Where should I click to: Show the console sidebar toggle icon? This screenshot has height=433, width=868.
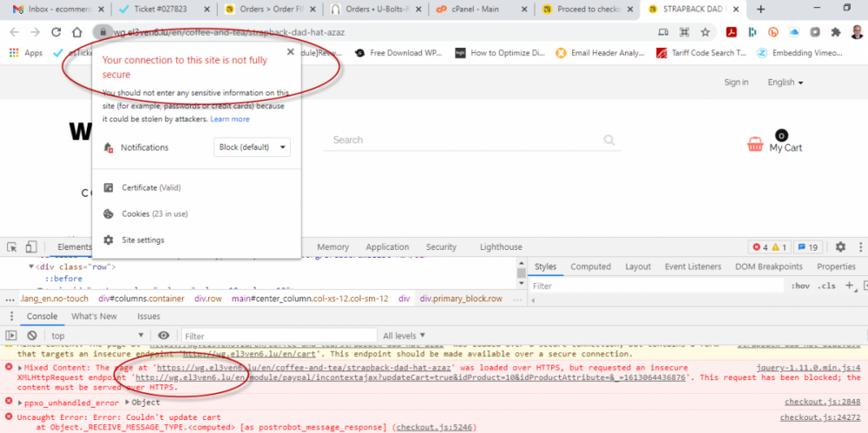click(10, 336)
